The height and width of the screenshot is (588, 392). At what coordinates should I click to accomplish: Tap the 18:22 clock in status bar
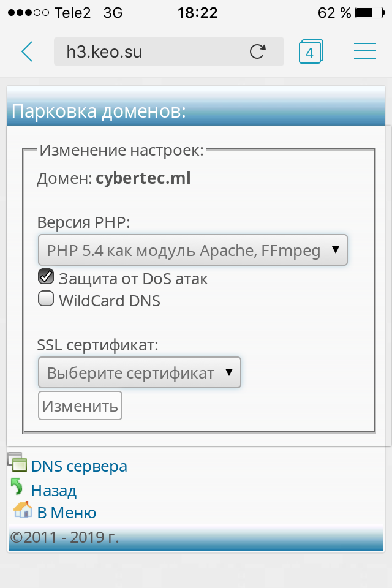(195, 12)
